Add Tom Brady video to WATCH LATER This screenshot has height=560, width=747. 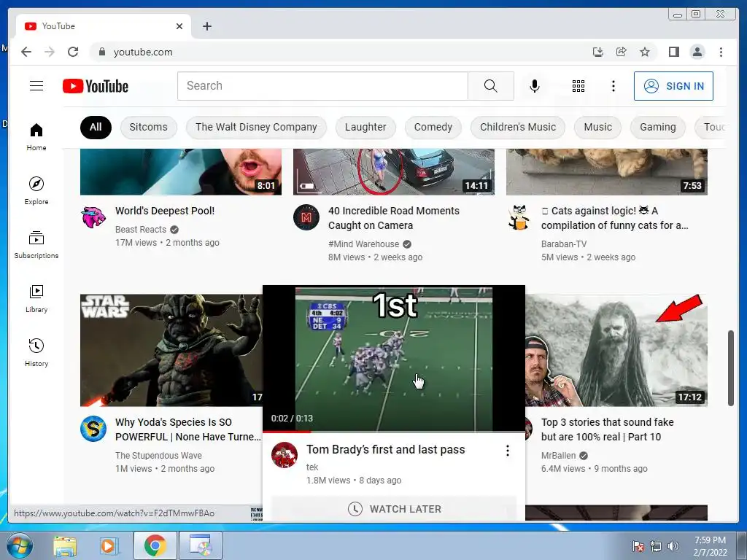click(394, 508)
